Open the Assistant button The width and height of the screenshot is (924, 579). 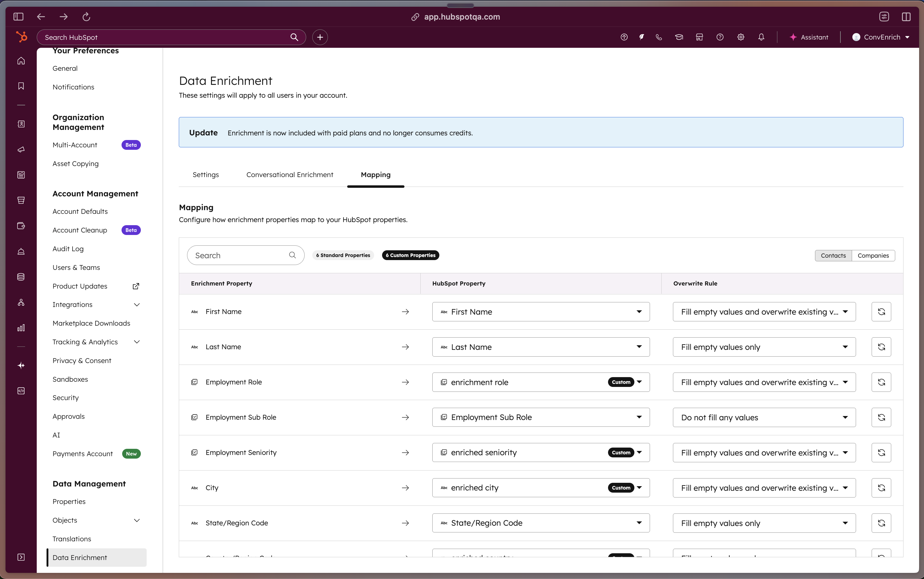click(809, 37)
